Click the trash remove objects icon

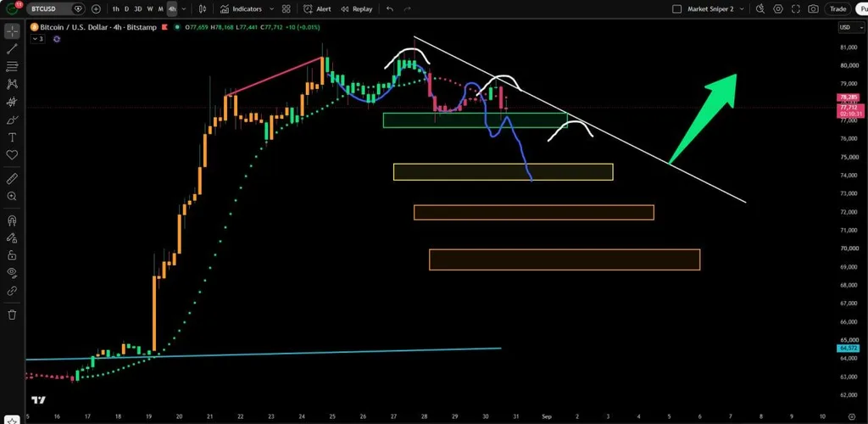pos(12,315)
